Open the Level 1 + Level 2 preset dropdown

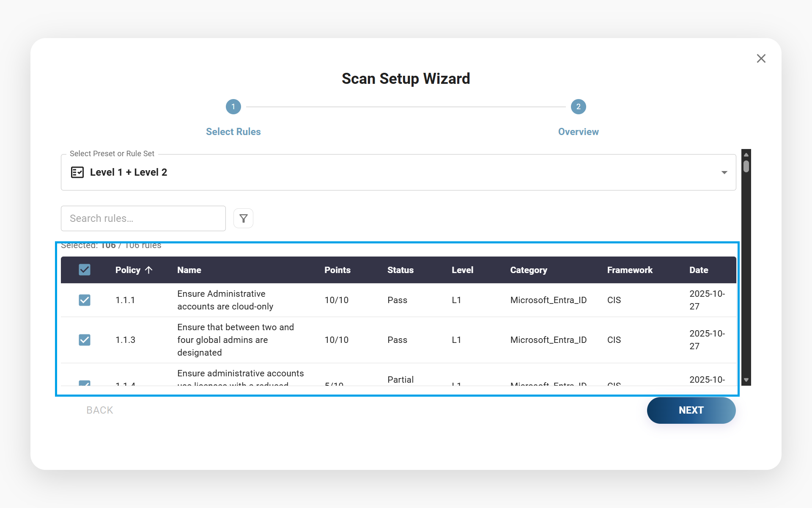tap(398, 172)
